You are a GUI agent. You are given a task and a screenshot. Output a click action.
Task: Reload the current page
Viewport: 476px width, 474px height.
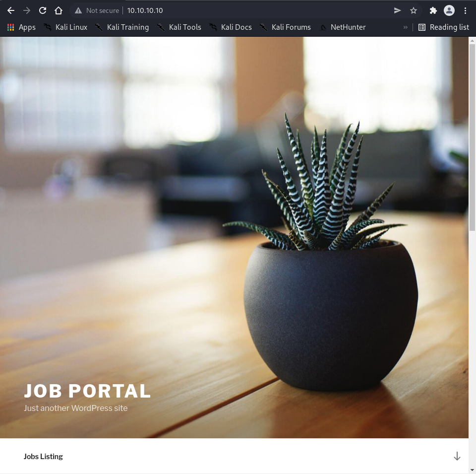tap(43, 10)
